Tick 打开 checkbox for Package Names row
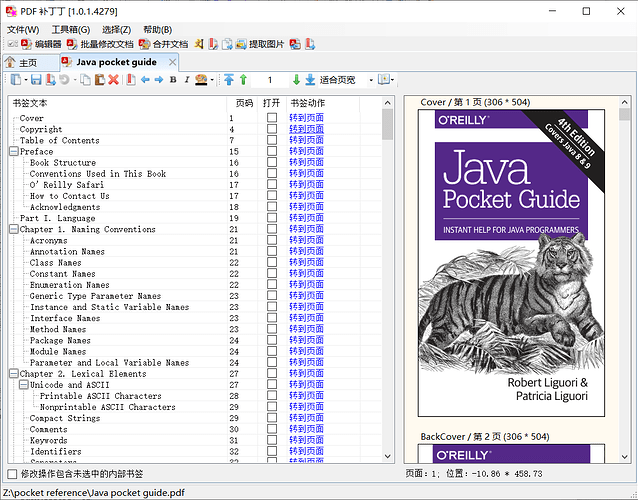This screenshot has height=500, width=638. click(x=272, y=340)
